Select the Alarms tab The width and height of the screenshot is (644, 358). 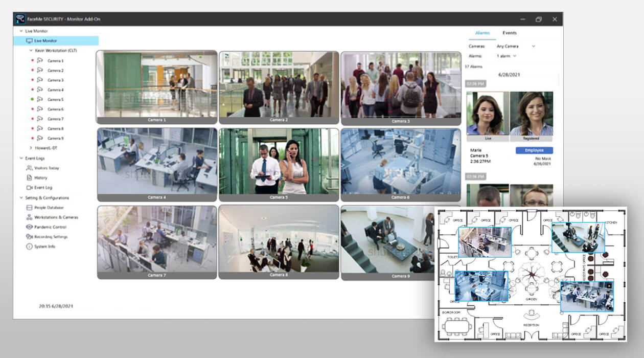click(x=482, y=33)
